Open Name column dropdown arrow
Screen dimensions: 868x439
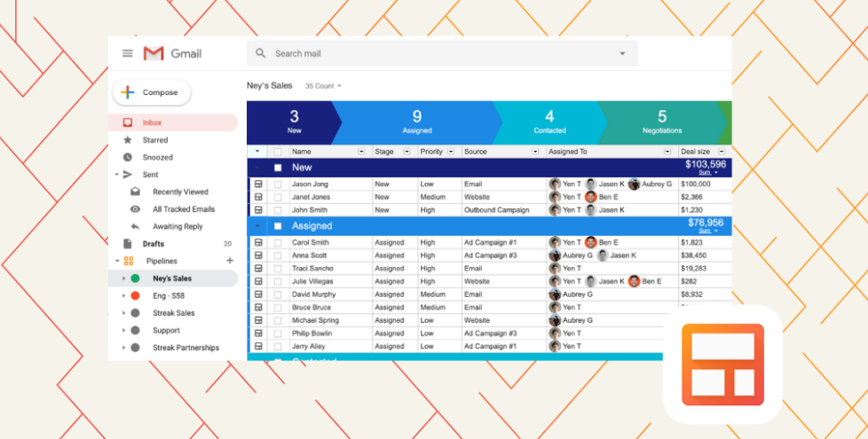tap(361, 152)
